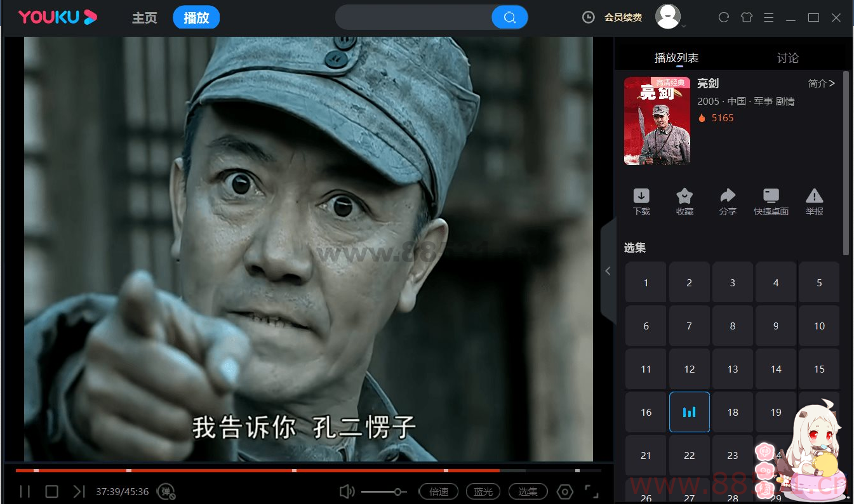Click the 会员续费 link
Image resolution: width=854 pixels, height=504 pixels.
[x=623, y=18]
